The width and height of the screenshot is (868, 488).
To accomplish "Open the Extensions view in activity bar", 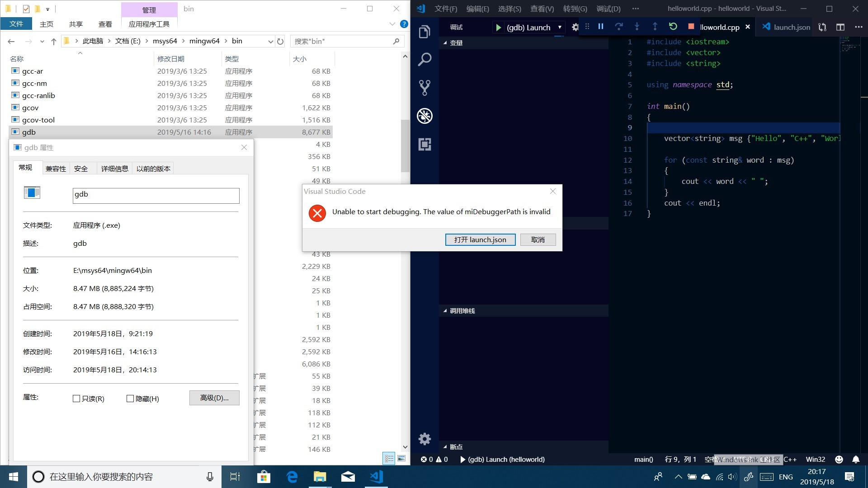I will point(425,145).
